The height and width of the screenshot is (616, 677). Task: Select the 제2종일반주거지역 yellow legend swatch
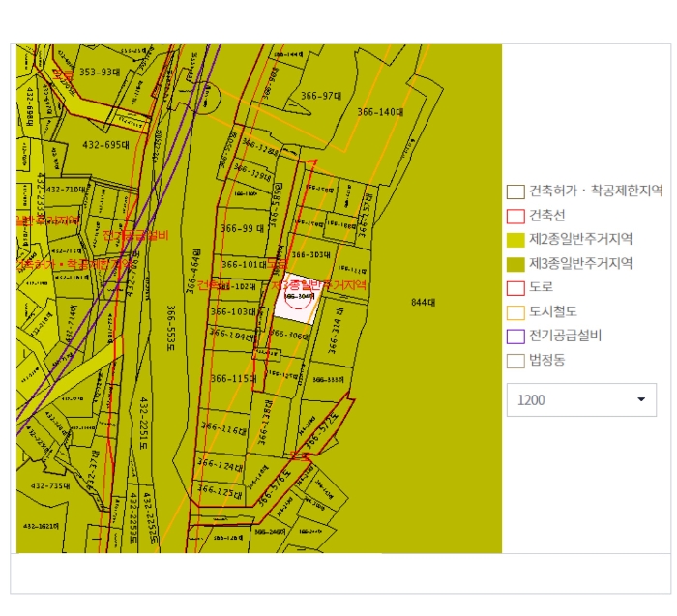pyautogui.click(x=515, y=240)
